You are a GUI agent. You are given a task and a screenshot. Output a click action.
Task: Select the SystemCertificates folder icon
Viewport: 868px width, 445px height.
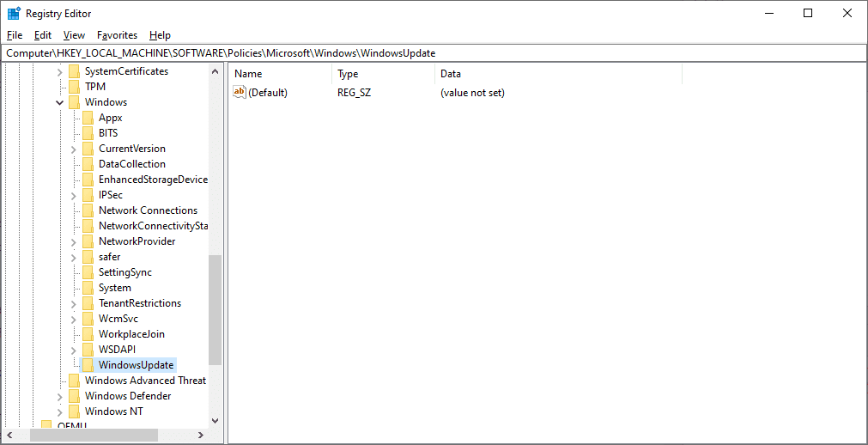click(74, 71)
